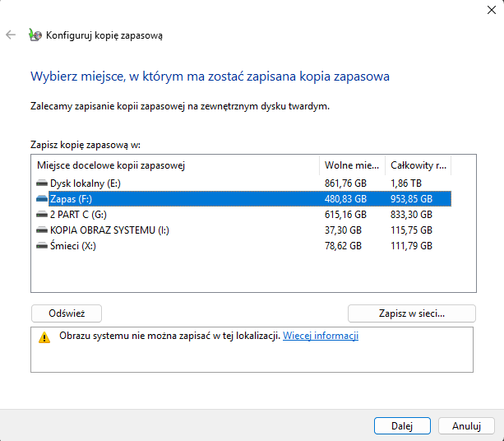Open the Więcej informacji link
Screen dimensions: 504x441
321,336
